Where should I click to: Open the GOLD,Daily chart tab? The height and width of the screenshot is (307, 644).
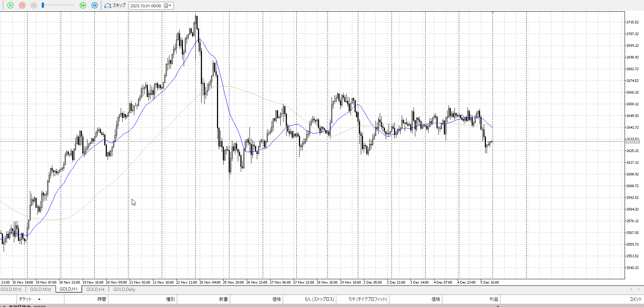(x=124, y=289)
